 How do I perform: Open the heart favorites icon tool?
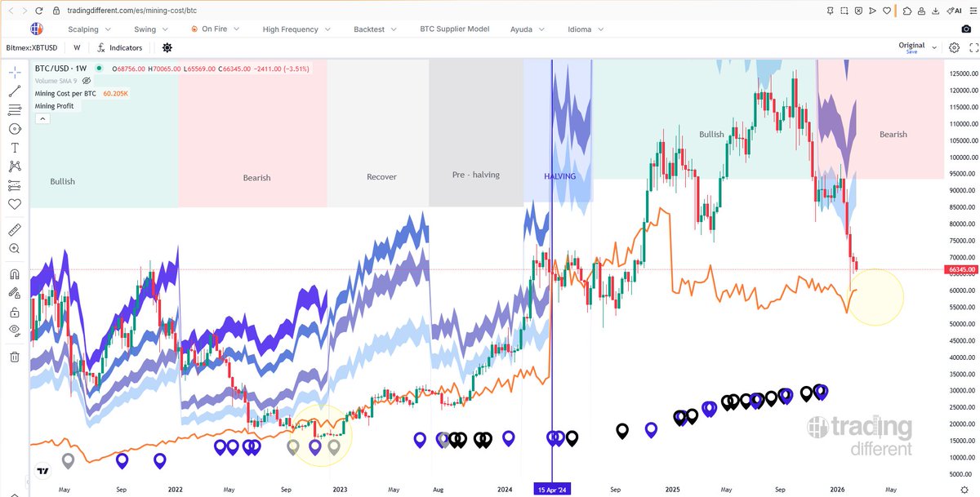tap(15, 204)
